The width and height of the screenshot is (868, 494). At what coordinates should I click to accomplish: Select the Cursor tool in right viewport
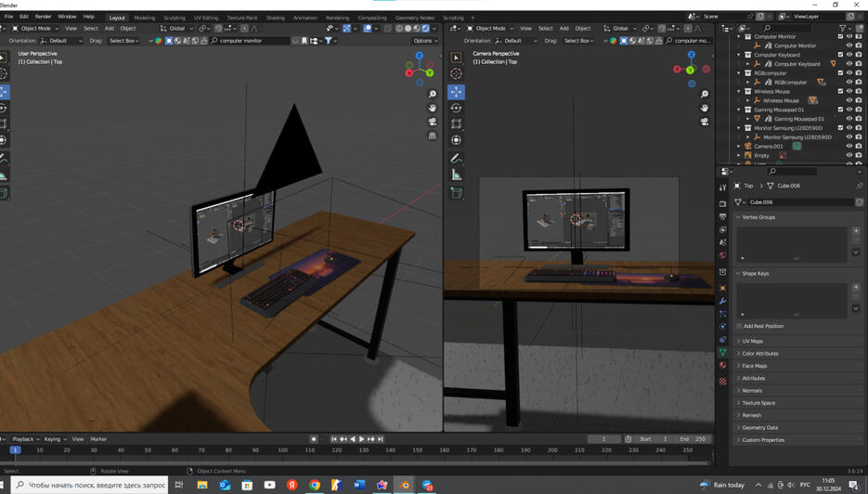456,74
